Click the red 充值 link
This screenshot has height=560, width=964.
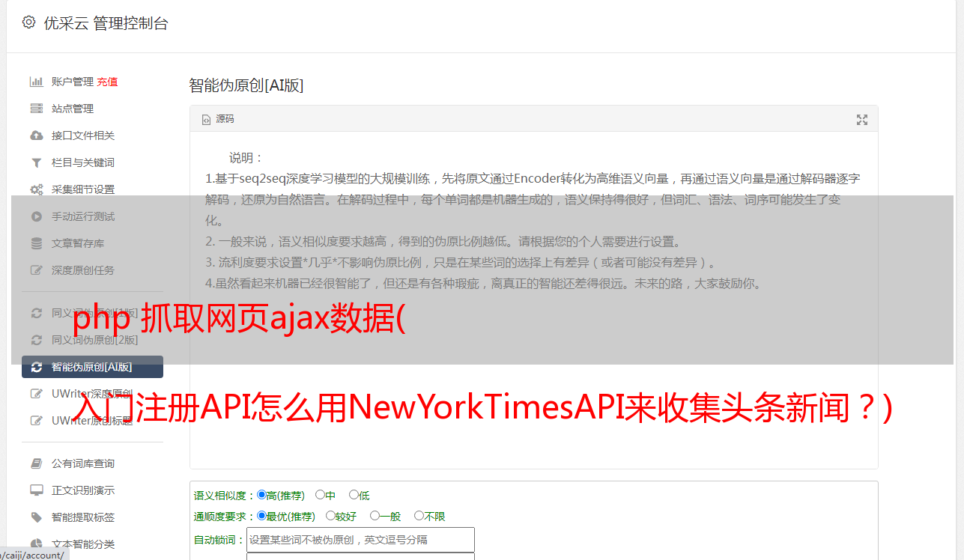107,82
